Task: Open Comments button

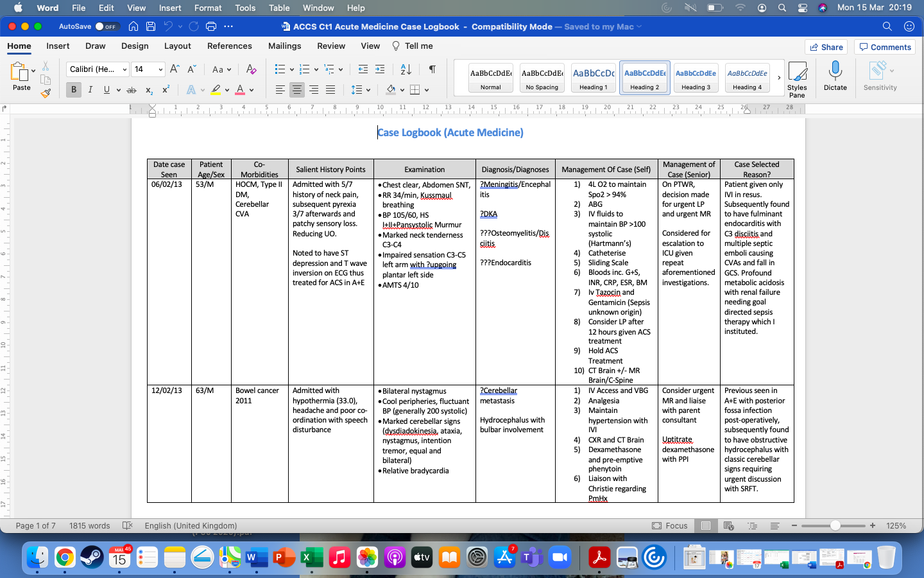Action: 885,47
